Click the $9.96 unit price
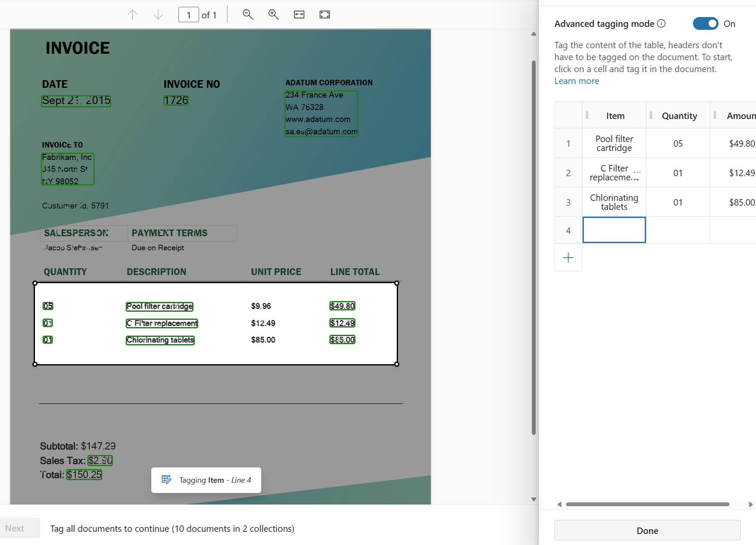756x545 pixels. pyautogui.click(x=261, y=306)
